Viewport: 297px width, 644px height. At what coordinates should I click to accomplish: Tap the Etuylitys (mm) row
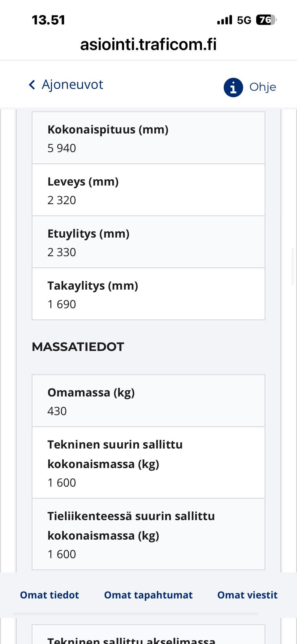pyautogui.click(x=148, y=242)
